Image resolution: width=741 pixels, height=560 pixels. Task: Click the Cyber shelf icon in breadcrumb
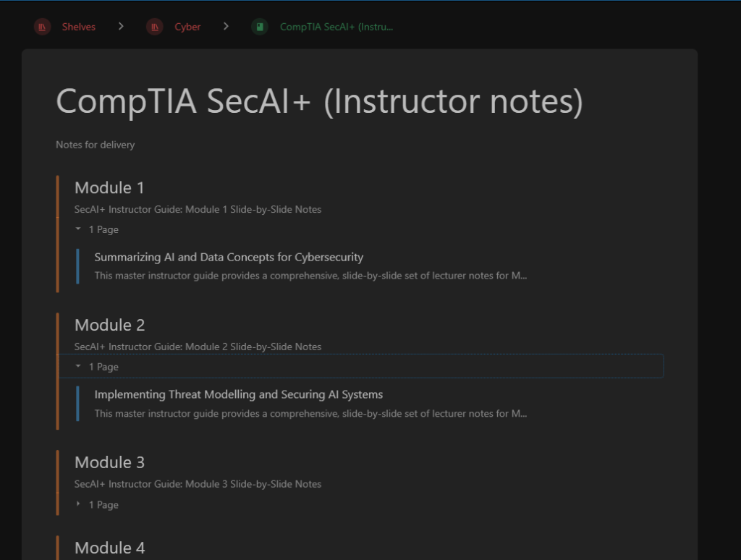click(155, 27)
